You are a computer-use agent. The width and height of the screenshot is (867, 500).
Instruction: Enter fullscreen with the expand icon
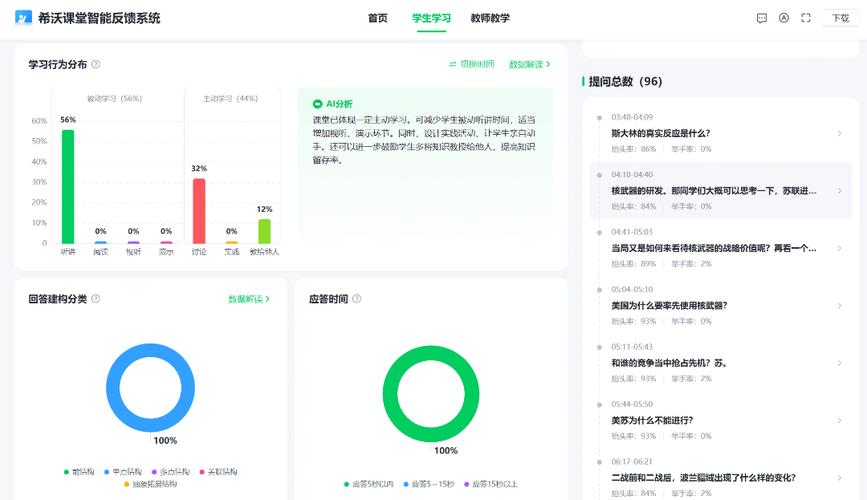click(x=806, y=18)
